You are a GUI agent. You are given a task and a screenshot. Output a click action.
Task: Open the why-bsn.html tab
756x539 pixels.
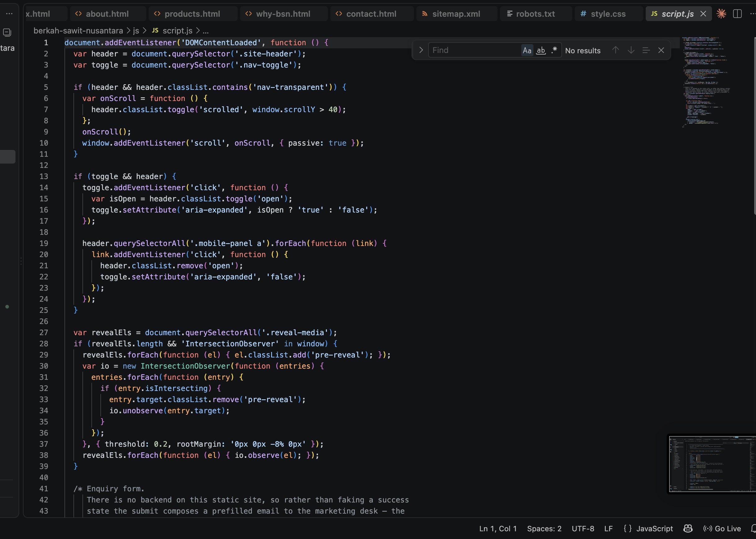(x=283, y=14)
